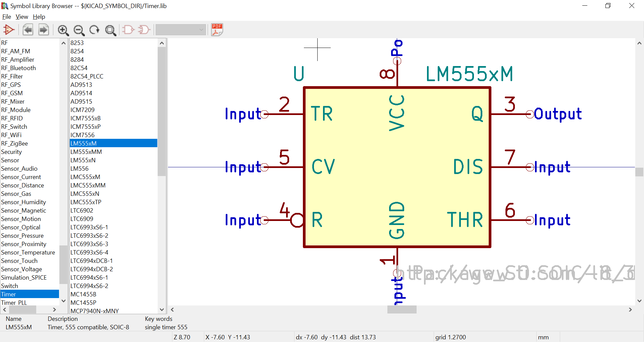Click the mm units status field
Screen dimensions: 644x342
point(543,337)
